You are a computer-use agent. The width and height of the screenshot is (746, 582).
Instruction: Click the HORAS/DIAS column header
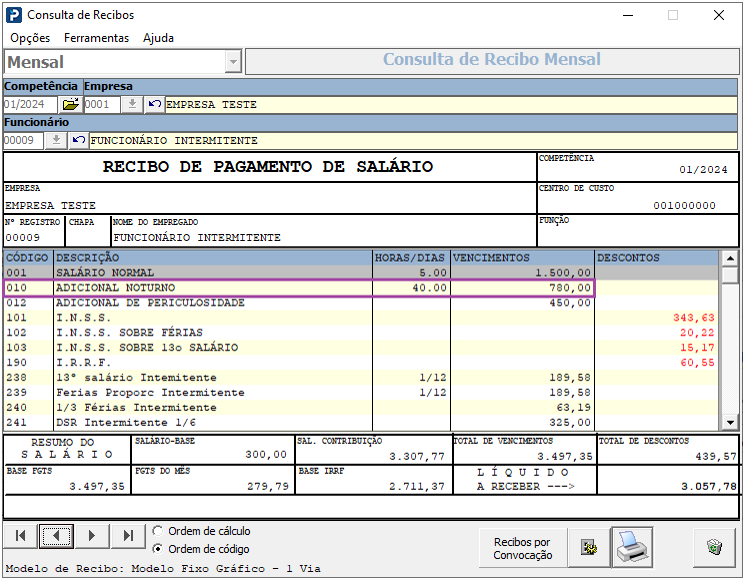(x=411, y=258)
